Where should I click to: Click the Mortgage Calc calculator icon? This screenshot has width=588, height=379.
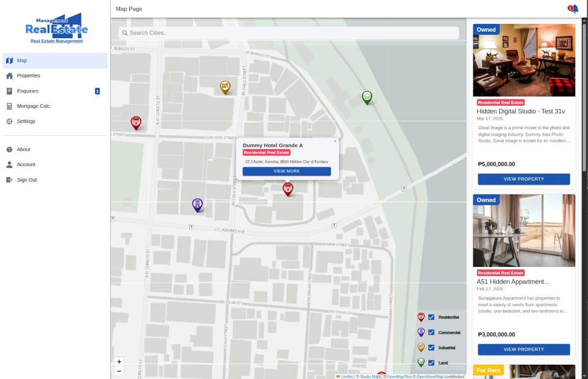(x=9, y=106)
